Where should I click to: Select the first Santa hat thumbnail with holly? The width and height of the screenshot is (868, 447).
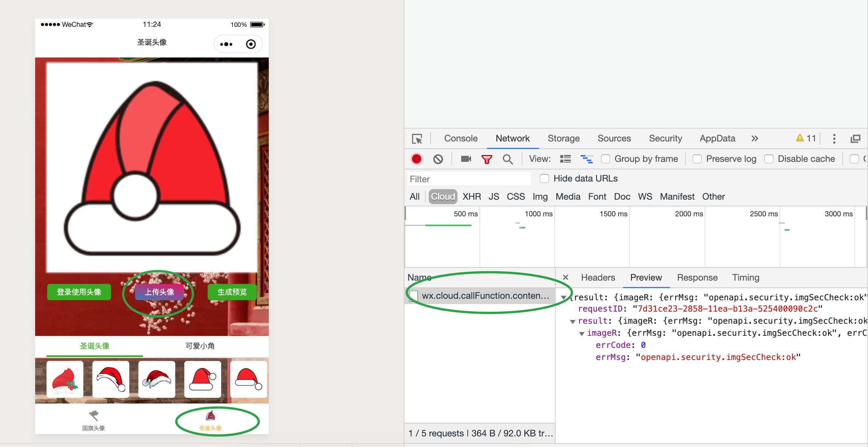[x=65, y=379]
